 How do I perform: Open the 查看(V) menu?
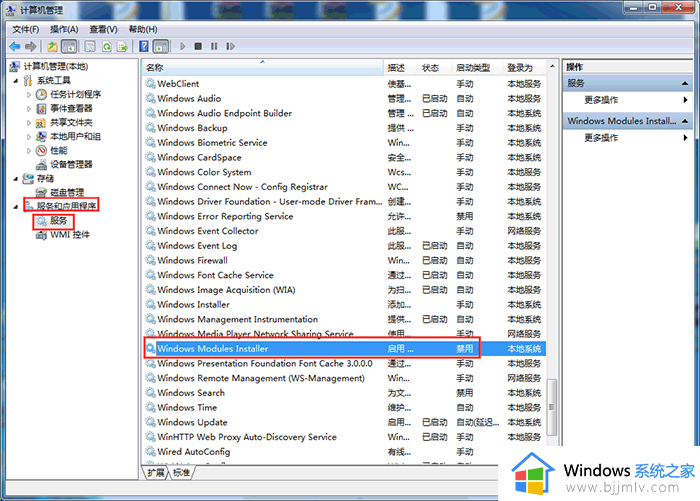click(x=103, y=29)
